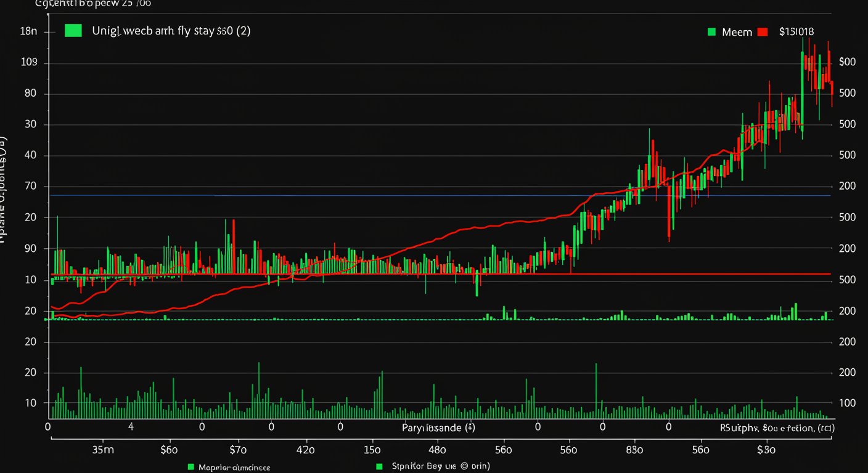Viewport: 868px width, 473px height.
Task: Toggle the Meem series label
Action: 737,32
